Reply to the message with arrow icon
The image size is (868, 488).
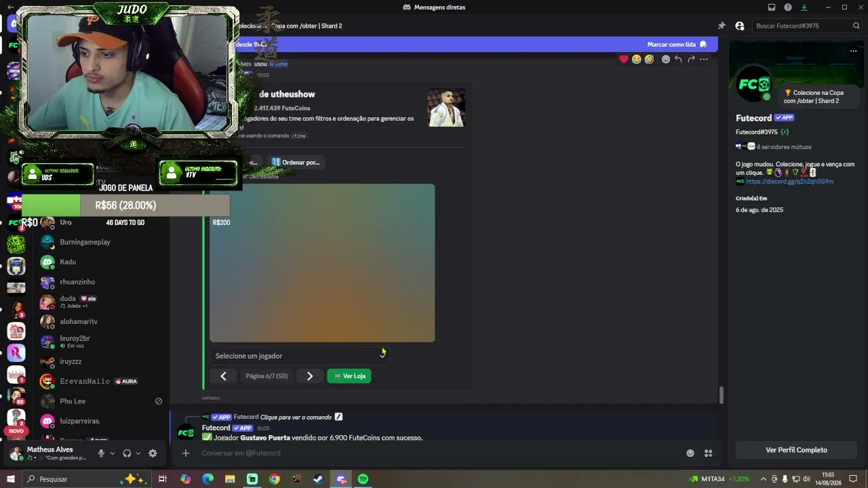click(x=678, y=59)
